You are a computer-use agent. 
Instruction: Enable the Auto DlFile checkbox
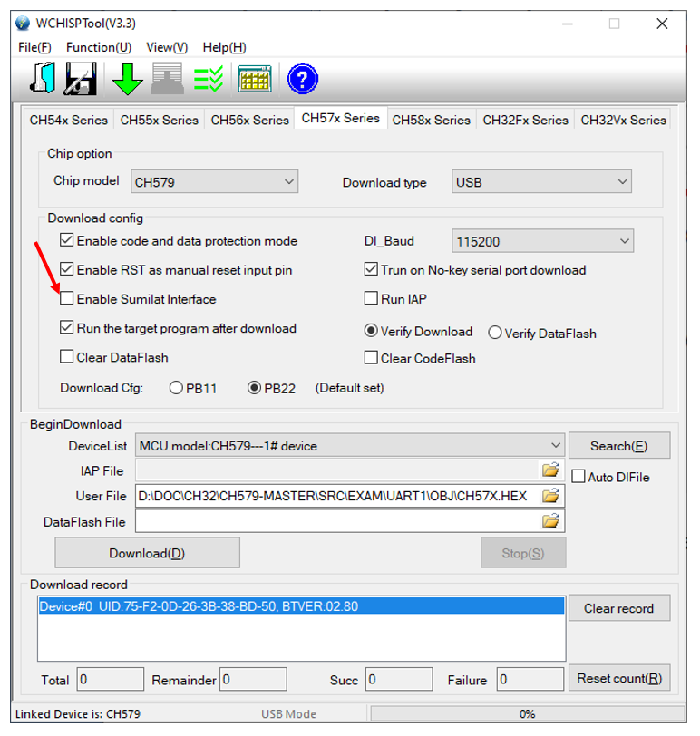coord(578,477)
